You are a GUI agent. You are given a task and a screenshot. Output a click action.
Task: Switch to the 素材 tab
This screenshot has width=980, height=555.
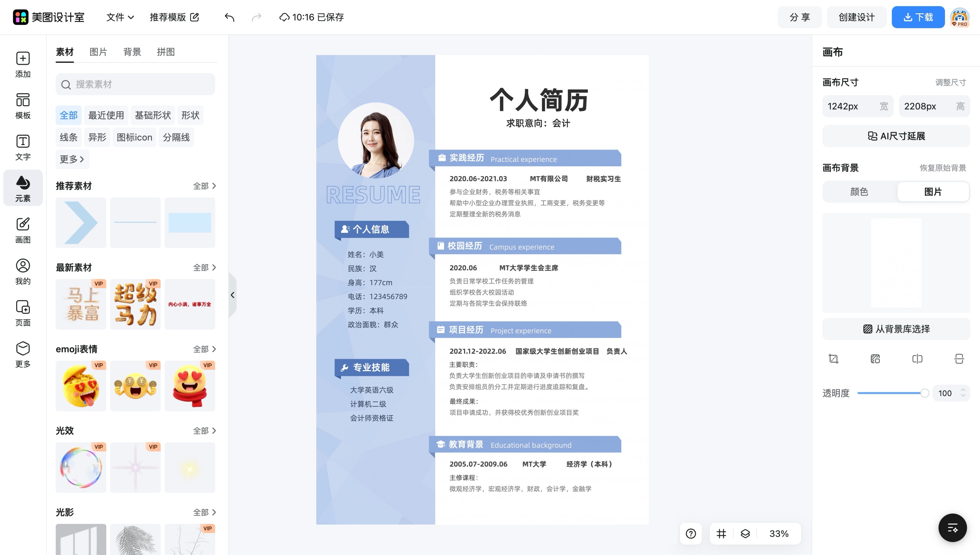tap(64, 52)
